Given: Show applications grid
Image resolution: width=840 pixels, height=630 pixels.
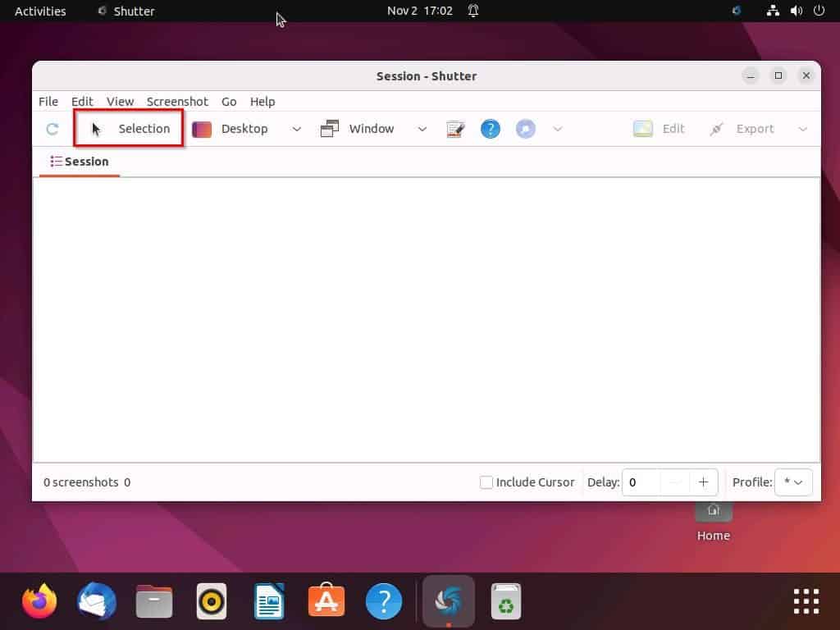Looking at the screenshot, I should 806,601.
